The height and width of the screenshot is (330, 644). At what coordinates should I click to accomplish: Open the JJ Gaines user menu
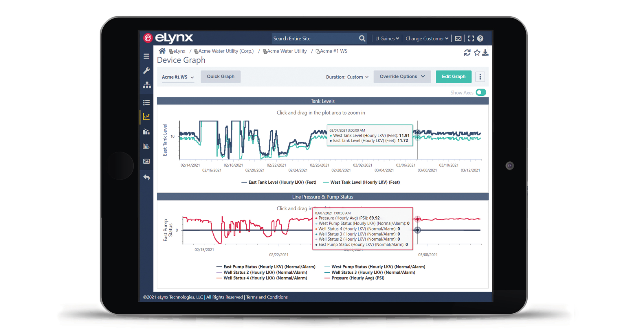click(387, 38)
